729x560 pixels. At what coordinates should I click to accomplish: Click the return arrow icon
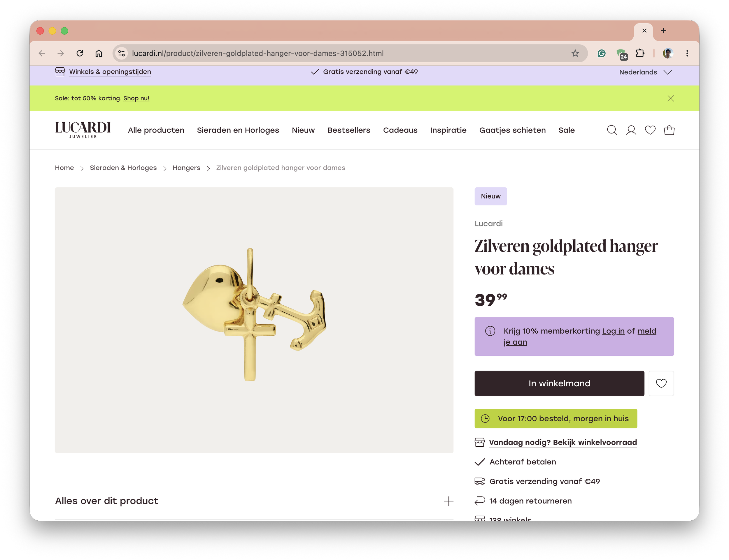click(479, 501)
